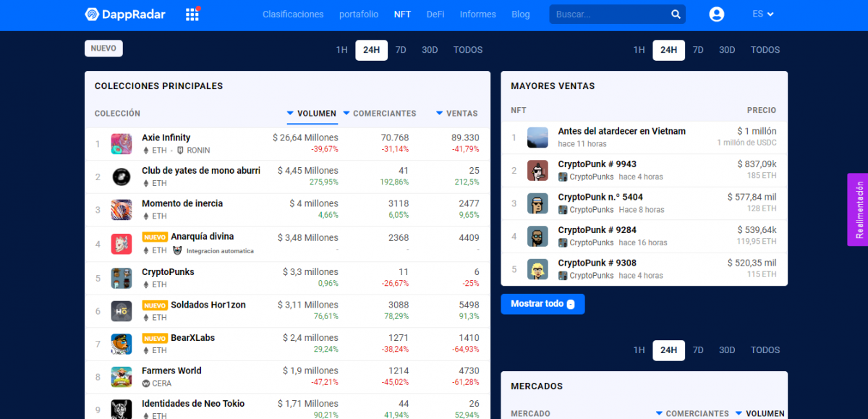
Task: Click the Farmers World collection icon
Action: (x=121, y=377)
